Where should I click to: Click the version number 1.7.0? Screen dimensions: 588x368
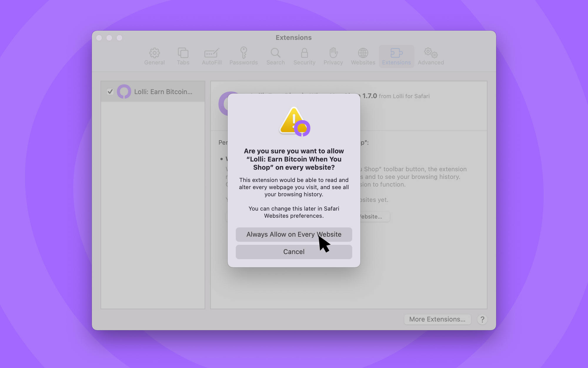(x=370, y=96)
